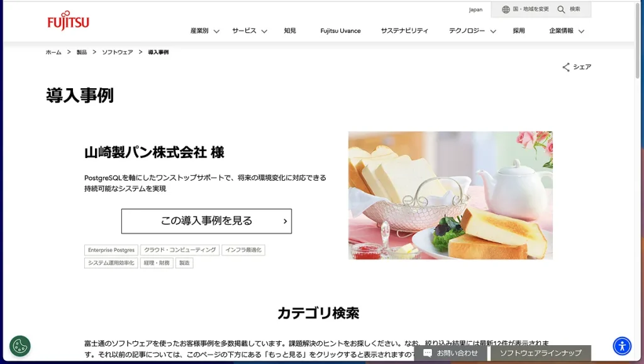Click the bread and teapot case image
Screen dimensions: 644x364
[450, 195]
